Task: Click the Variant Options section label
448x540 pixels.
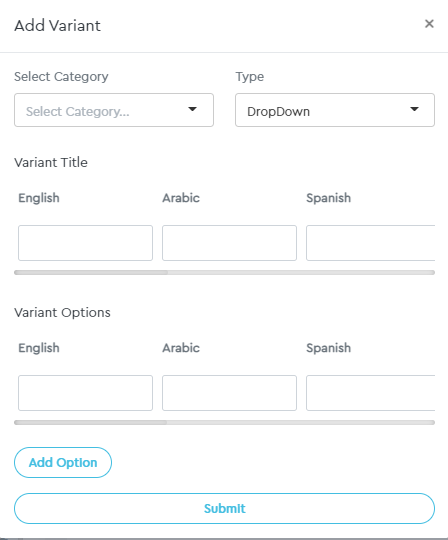Action: pyautogui.click(x=62, y=312)
